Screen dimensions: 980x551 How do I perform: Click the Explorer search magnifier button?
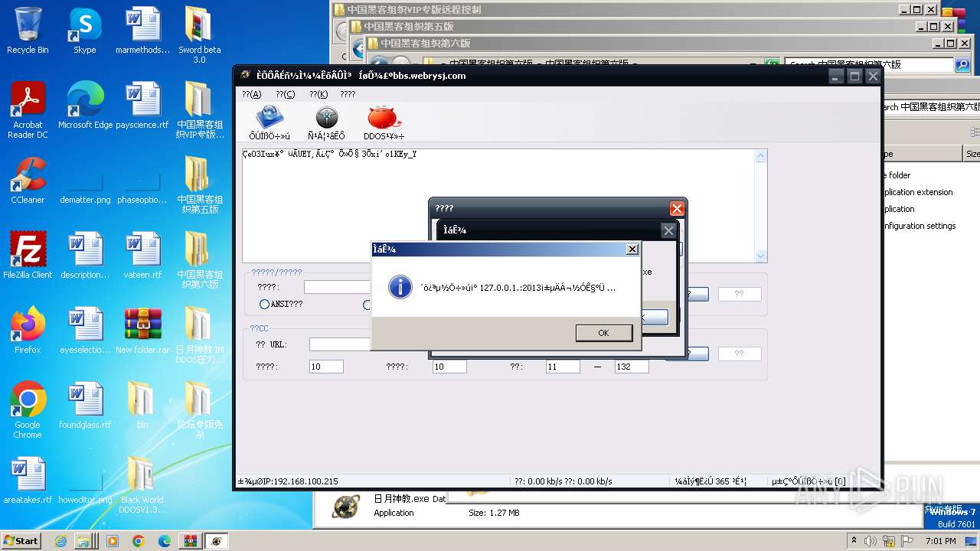[962, 65]
